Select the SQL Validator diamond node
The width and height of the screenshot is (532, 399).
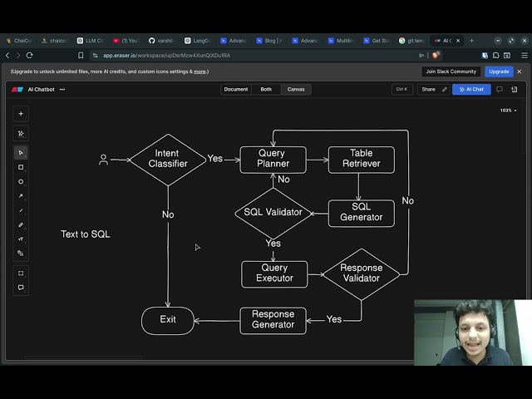point(273,214)
